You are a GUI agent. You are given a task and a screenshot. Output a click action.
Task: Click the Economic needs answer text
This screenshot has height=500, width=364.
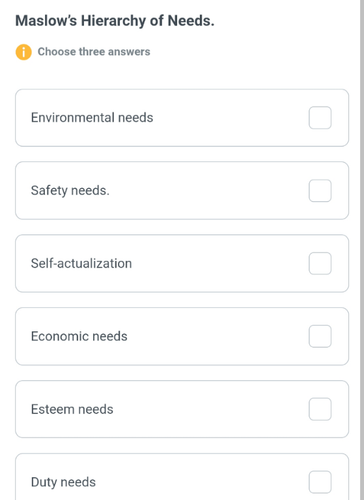click(x=79, y=336)
